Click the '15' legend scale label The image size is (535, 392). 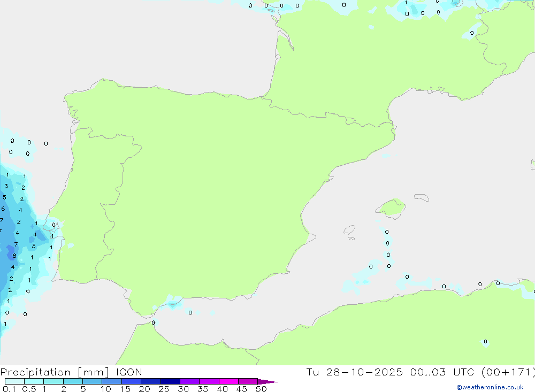tap(125, 389)
